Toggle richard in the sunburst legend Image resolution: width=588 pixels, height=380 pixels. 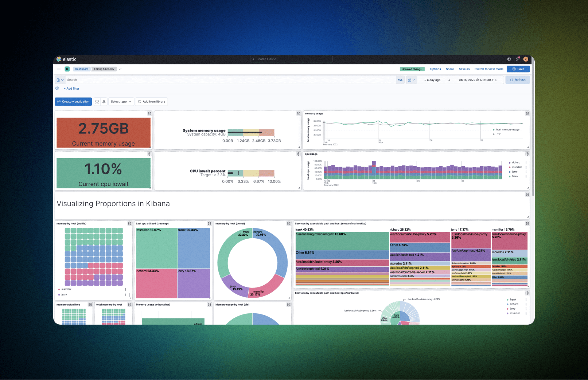coord(514,304)
